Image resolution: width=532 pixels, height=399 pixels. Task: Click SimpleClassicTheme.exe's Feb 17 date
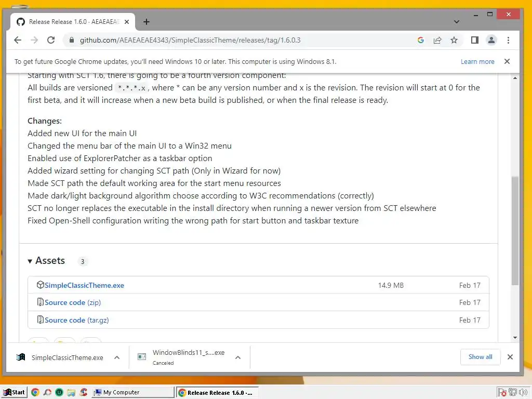(470, 285)
